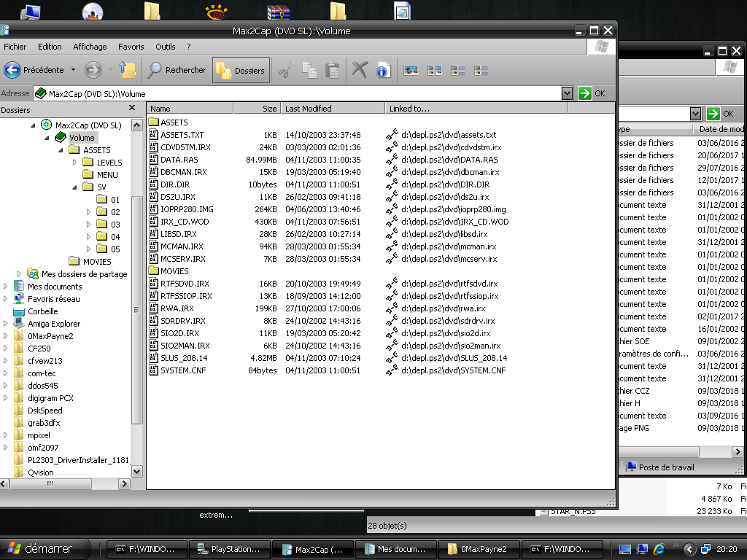Expand hidden tray icons arrow
Viewport: 747px width, 560px height.
pyautogui.click(x=689, y=549)
